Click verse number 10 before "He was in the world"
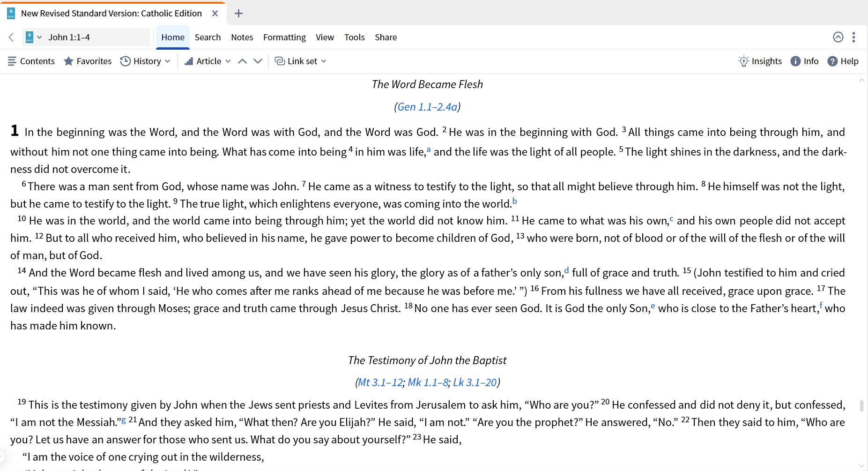Image resolution: width=868 pixels, height=471 pixels. pos(22,218)
